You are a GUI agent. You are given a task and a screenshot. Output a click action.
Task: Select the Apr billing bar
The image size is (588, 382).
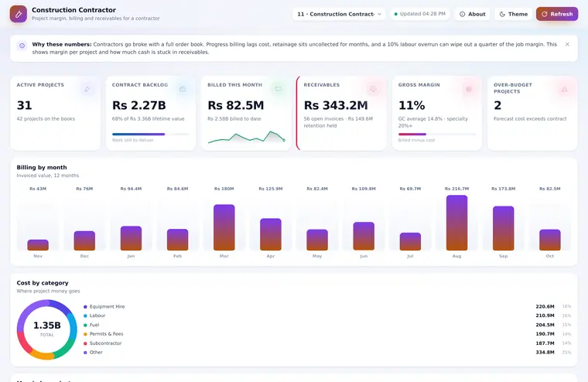(x=270, y=234)
